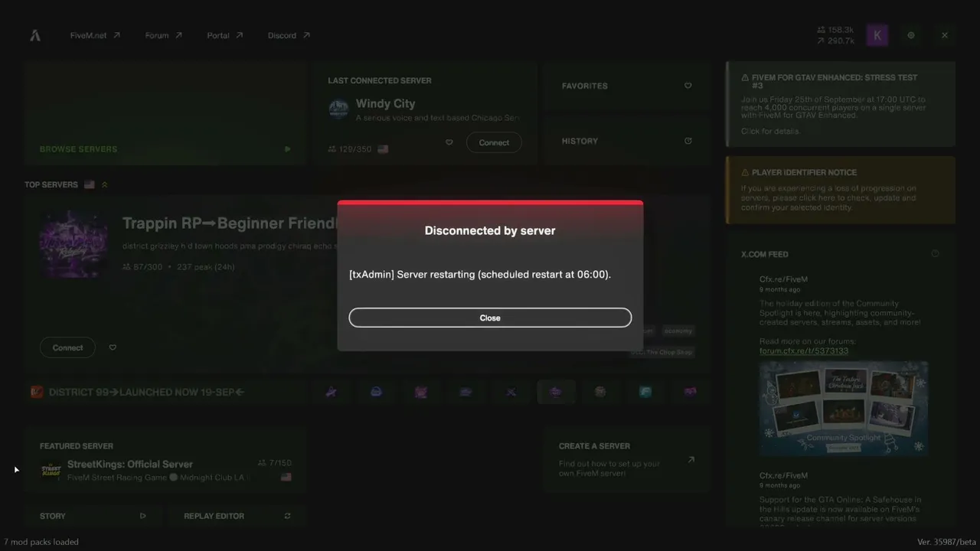Click the Ver. 35987/beta version text
Viewport: 980px width, 551px height.
(x=946, y=542)
